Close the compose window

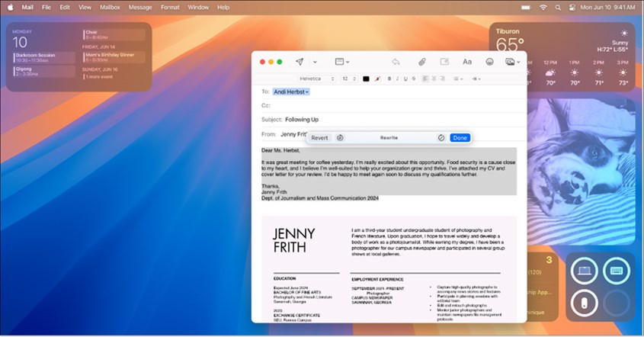point(262,62)
